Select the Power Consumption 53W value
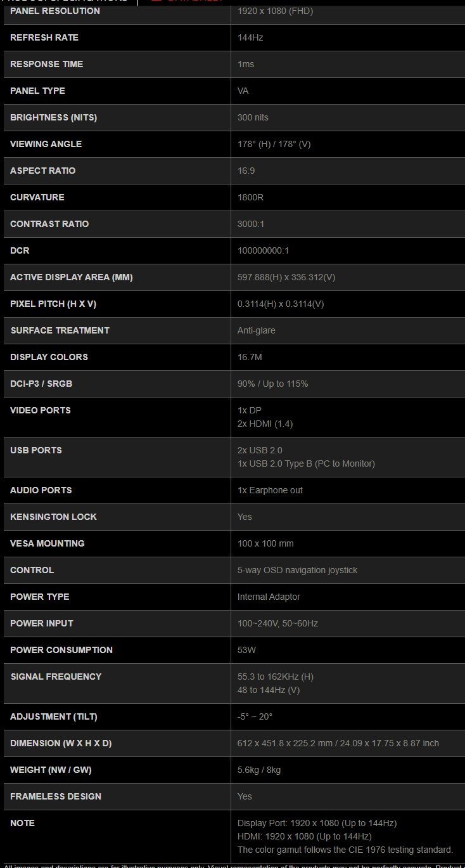The height and width of the screenshot is (868, 465). (247, 650)
